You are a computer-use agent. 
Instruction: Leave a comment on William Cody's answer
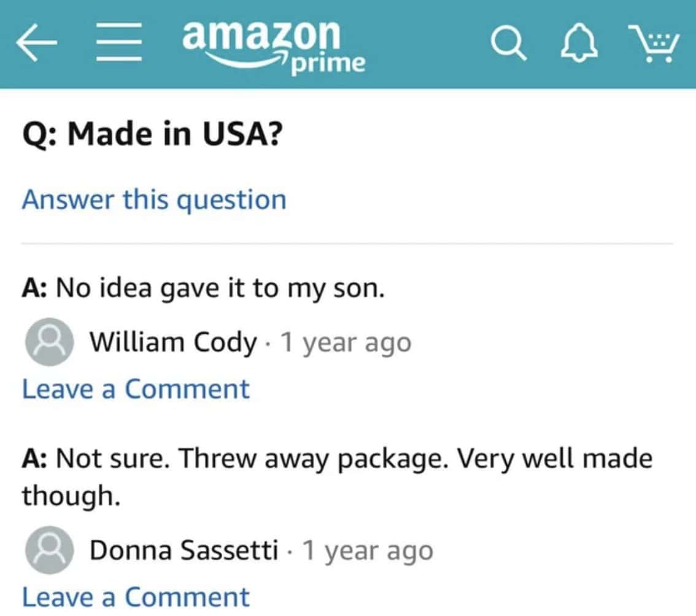tap(136, 388)
